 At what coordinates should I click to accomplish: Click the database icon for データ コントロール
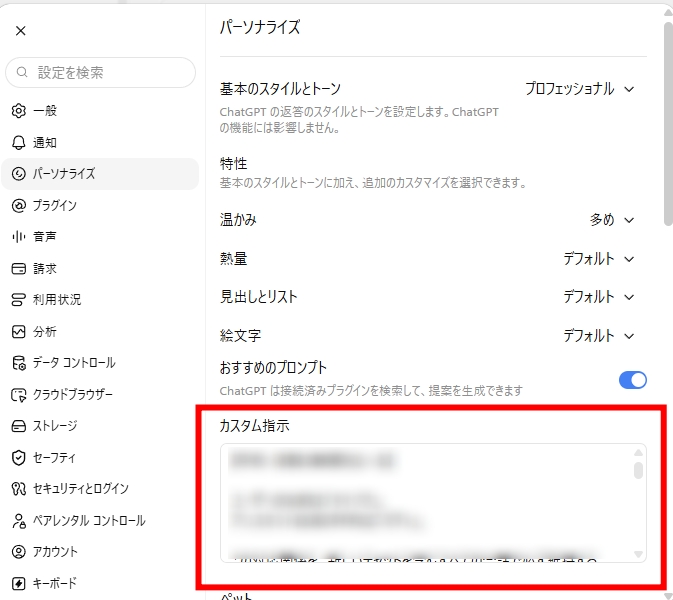tap(18, 363)
